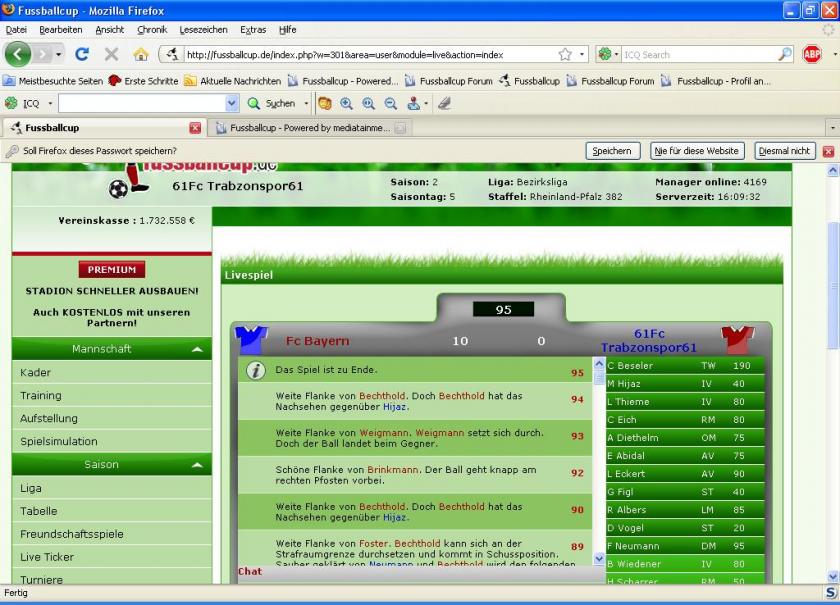
Task: Click the red PREMIUM button
Action: tap(111, 270)
